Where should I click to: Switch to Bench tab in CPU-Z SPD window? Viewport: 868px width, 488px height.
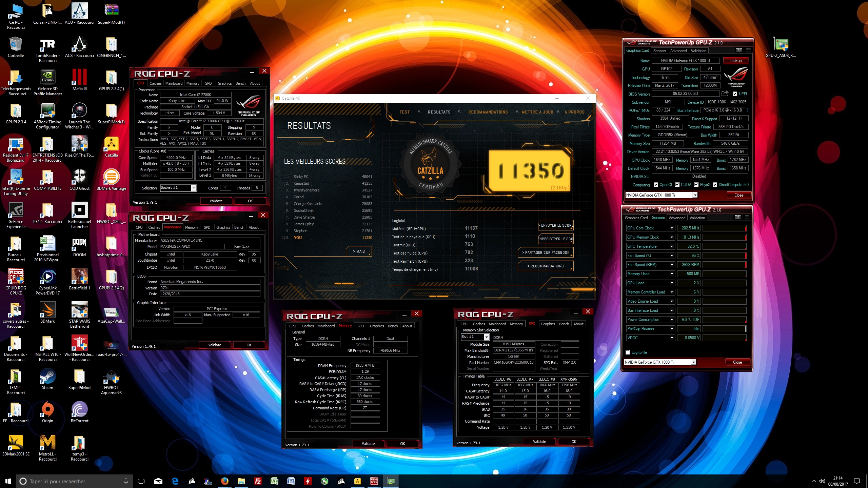pyautogui.click(x=564, y=324)
